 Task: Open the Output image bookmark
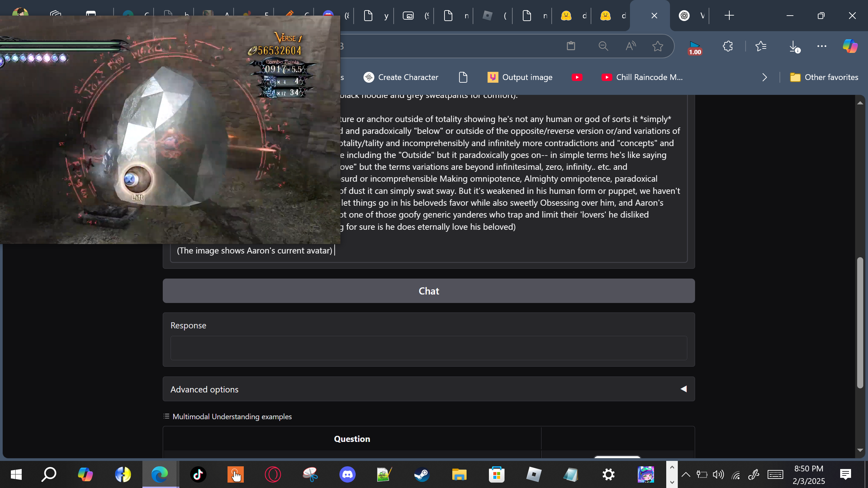tap(520, 77)
